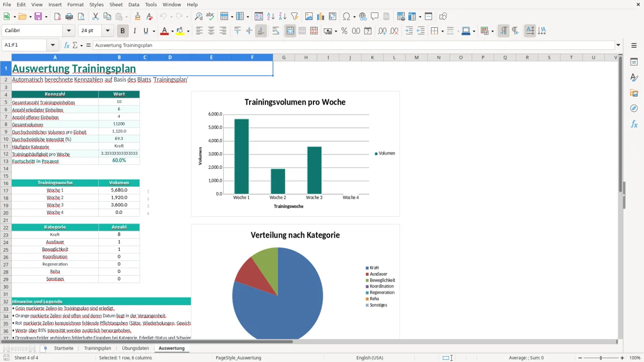
Task: Select column G header
Action: tap(283, 57)
